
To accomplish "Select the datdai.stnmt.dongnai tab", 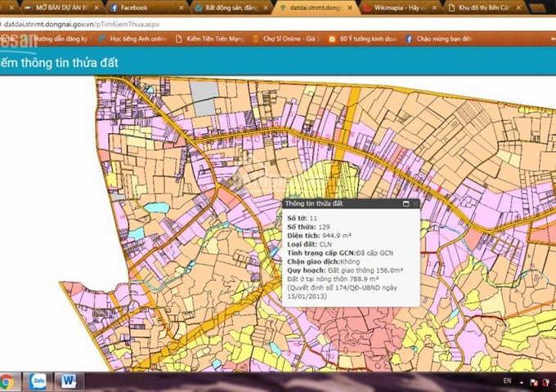I will tap(311, 7).
